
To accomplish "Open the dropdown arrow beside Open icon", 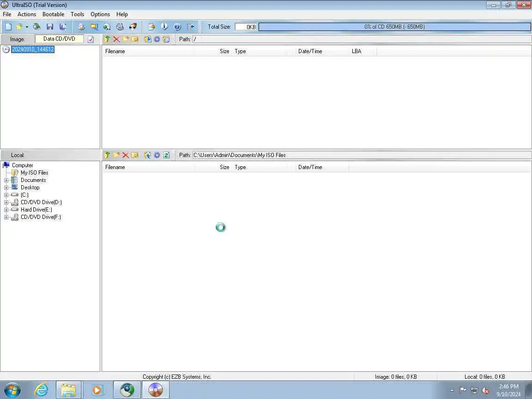I will click(x=27, y=27).
